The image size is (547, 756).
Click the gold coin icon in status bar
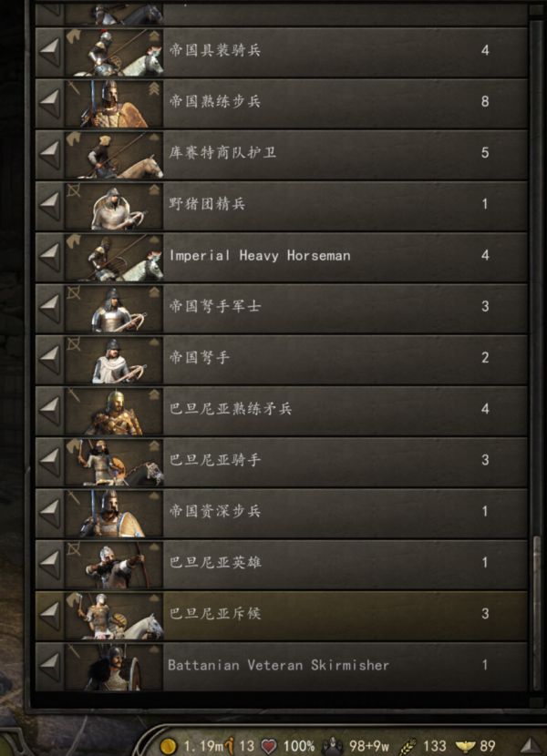coord(168,746)
